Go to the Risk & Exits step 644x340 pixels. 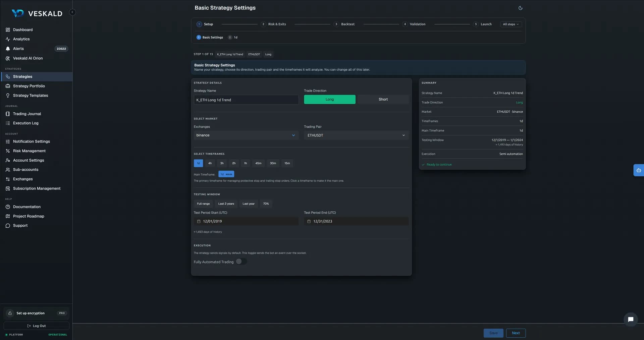pyautogui.click(x=273, y=24)
